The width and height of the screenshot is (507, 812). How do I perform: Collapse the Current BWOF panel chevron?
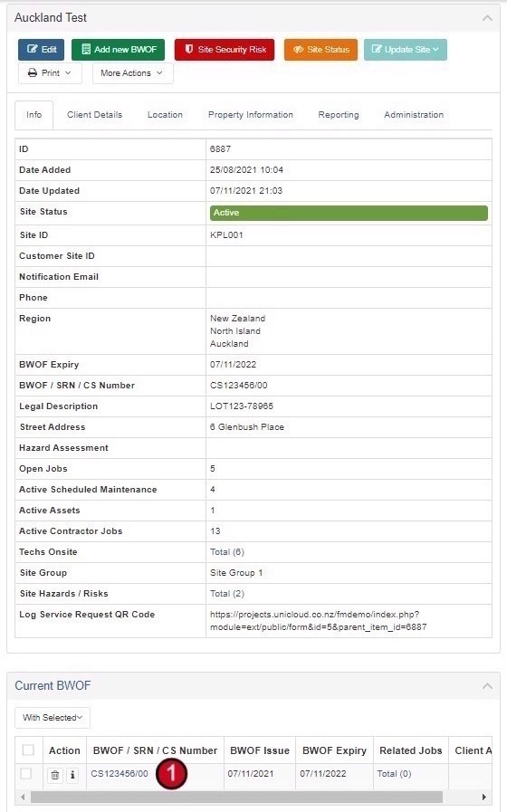coord(487,686)
